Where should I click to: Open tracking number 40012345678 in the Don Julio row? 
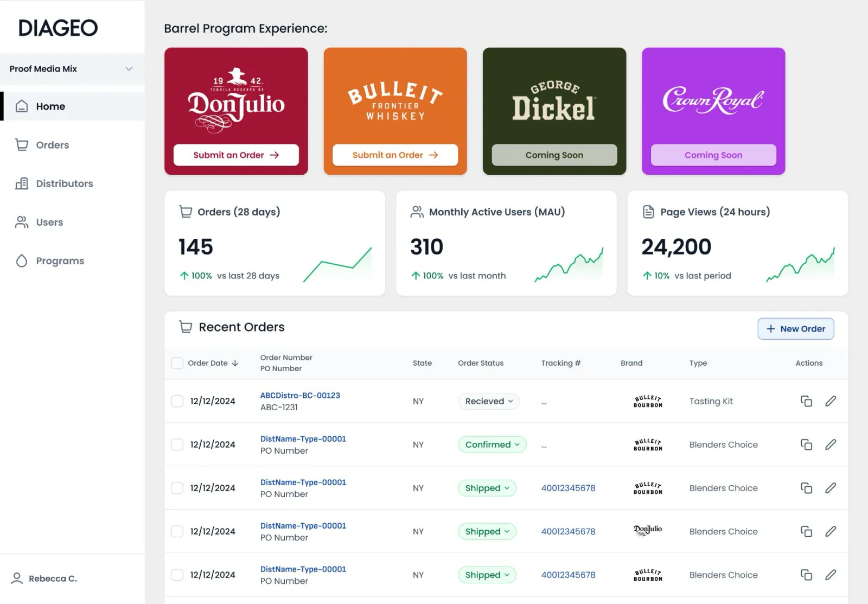pos(568,531)
